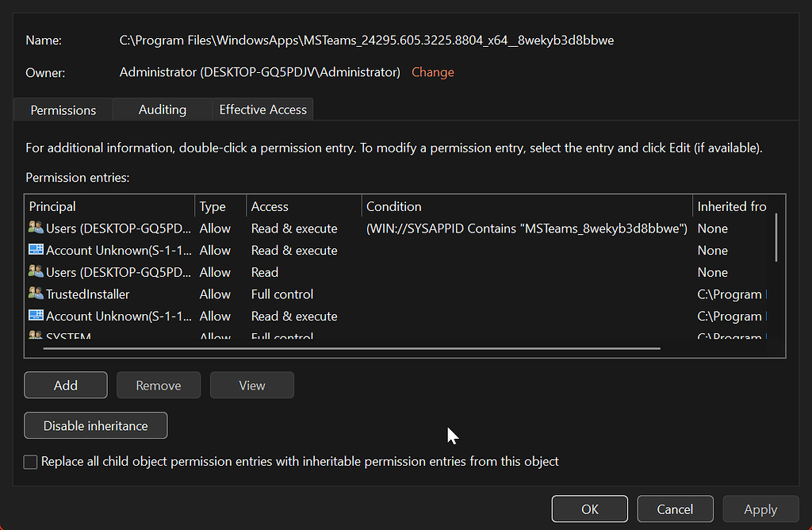Click the blue icon on second Account Unknown row
Viewport: 812px width, 530px height.
tap(35, 316)
